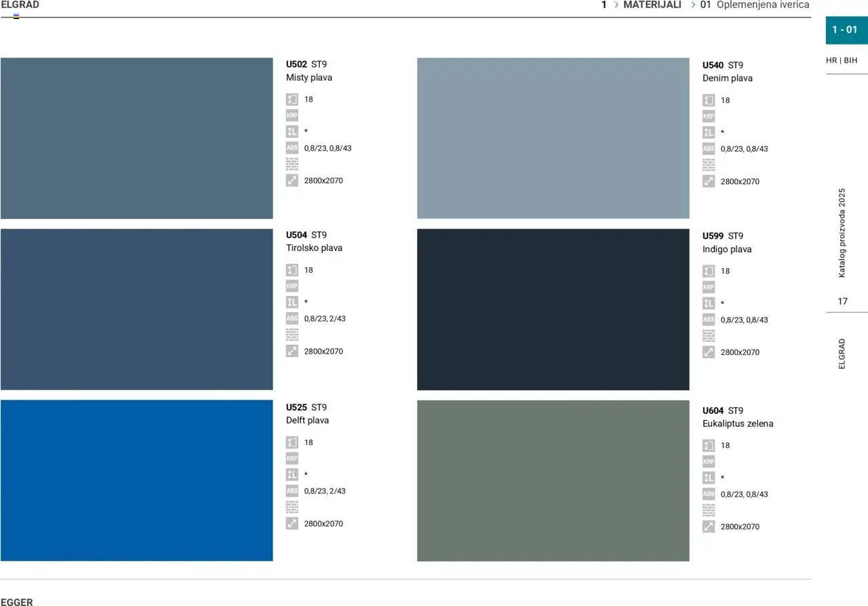This screenshot has width=868, height=606.
Task: Click the dimensions icon for Denim plava
Action: [x=708, y=181]
